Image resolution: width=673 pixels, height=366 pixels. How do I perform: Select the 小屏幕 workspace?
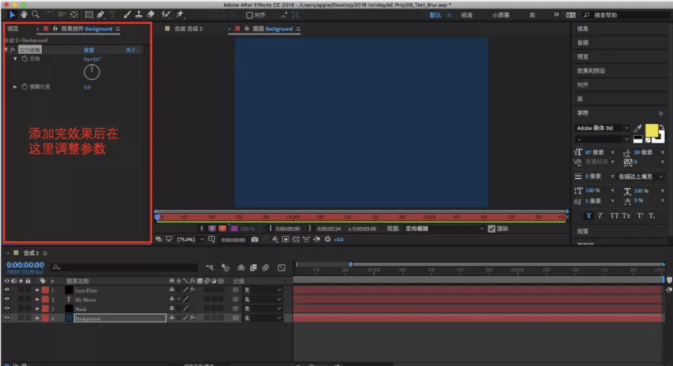tap(500, 15)
